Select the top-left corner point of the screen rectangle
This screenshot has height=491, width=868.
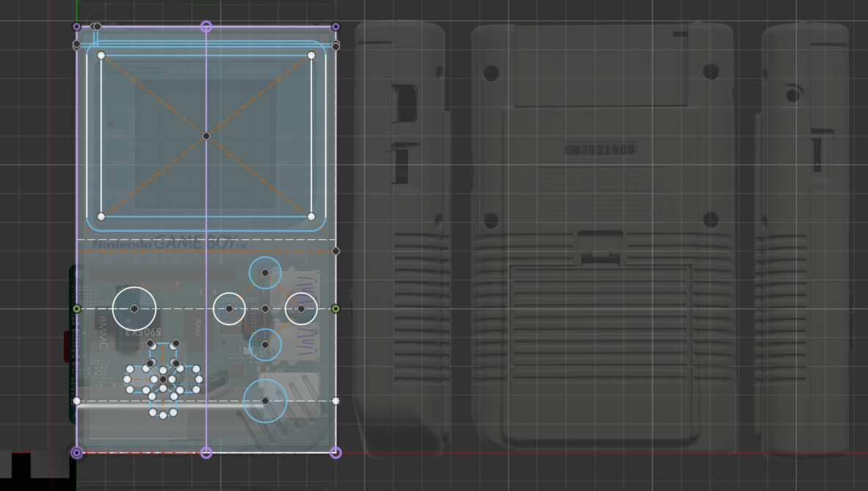pos(101,55)
